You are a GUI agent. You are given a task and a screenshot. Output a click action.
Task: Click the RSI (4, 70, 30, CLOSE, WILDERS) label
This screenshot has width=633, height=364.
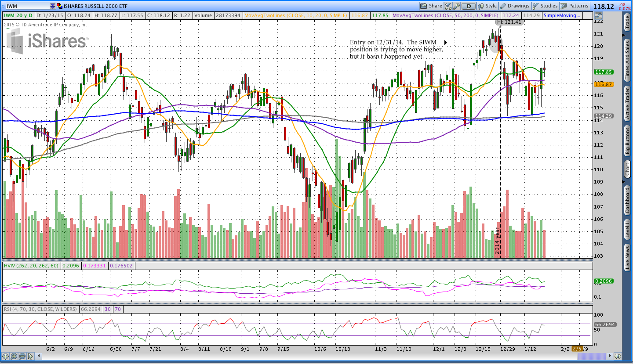point(40,309)
